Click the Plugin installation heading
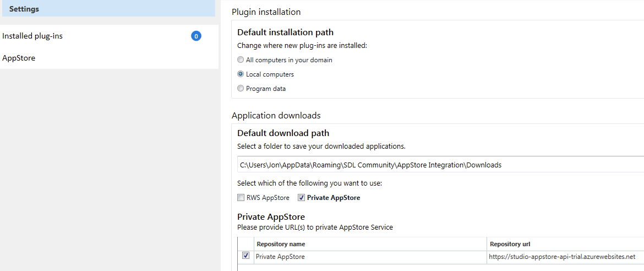644x271 pixels. (266, 12)
